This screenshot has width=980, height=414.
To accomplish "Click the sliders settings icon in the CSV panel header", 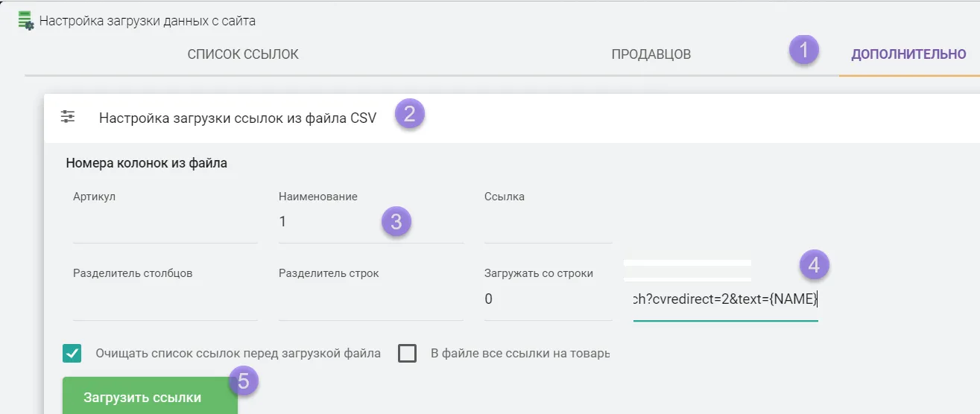I will 68,117.
